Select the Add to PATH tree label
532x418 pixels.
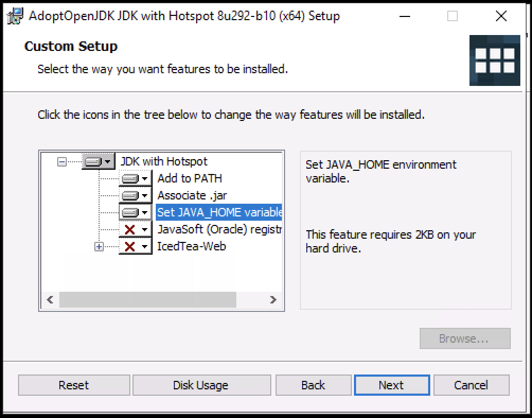click(190, 178)
